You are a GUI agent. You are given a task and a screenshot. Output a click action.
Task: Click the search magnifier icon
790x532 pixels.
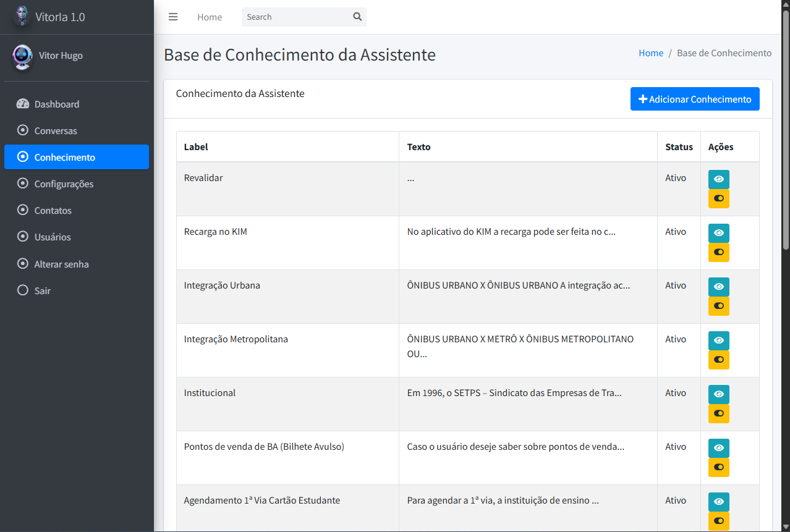[x=357, y=17]
